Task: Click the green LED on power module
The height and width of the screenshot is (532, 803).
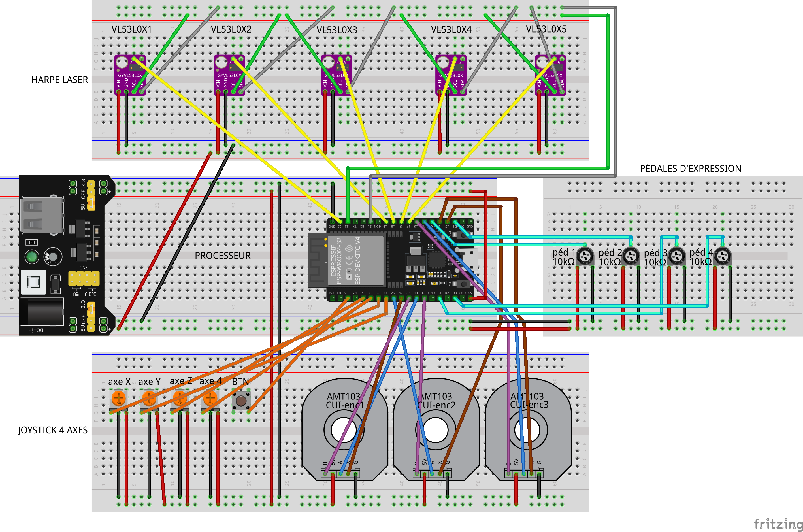Action: click(32, 257)
